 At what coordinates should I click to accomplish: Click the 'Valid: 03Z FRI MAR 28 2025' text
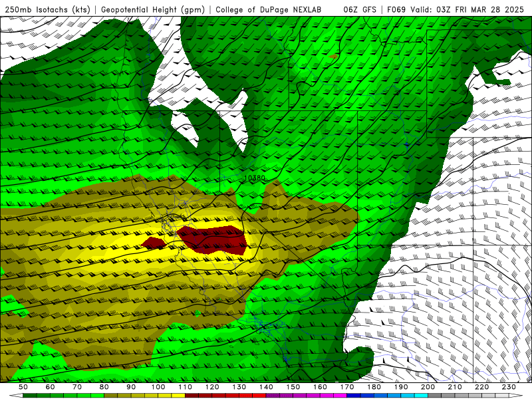click(467, 10)
